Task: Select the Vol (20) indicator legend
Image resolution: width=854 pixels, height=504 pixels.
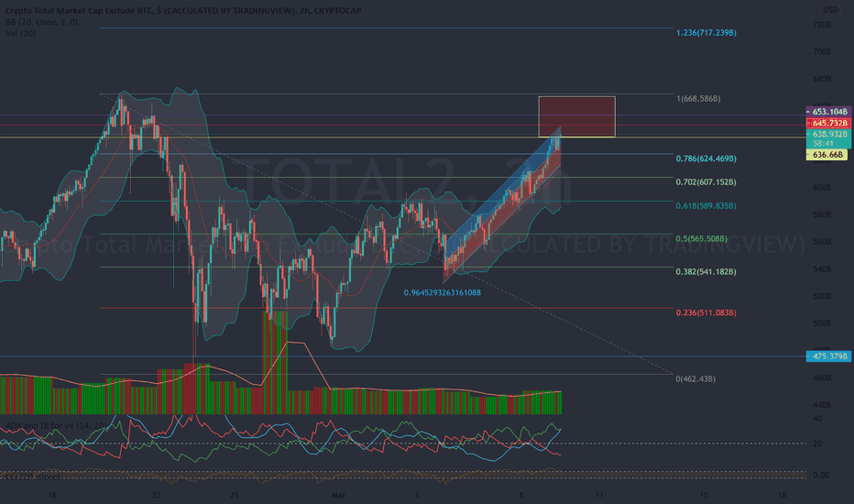Action: click(x=21, y=33)
